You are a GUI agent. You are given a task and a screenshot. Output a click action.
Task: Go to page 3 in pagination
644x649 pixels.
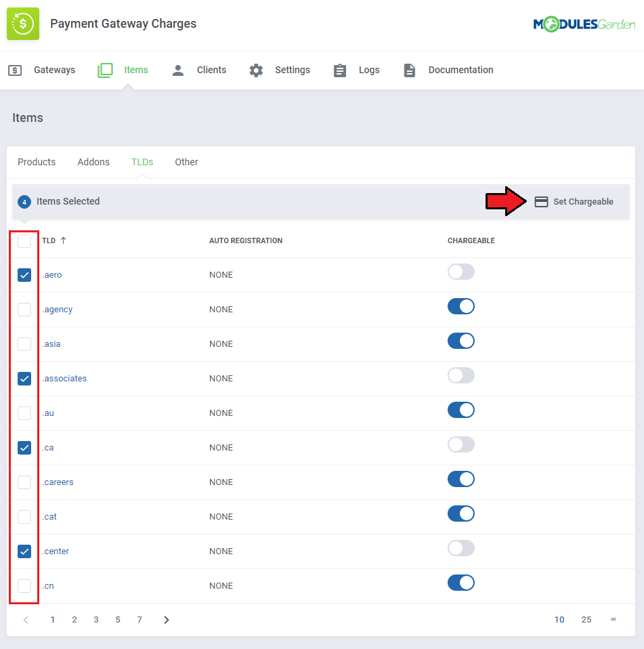[96, 620]
